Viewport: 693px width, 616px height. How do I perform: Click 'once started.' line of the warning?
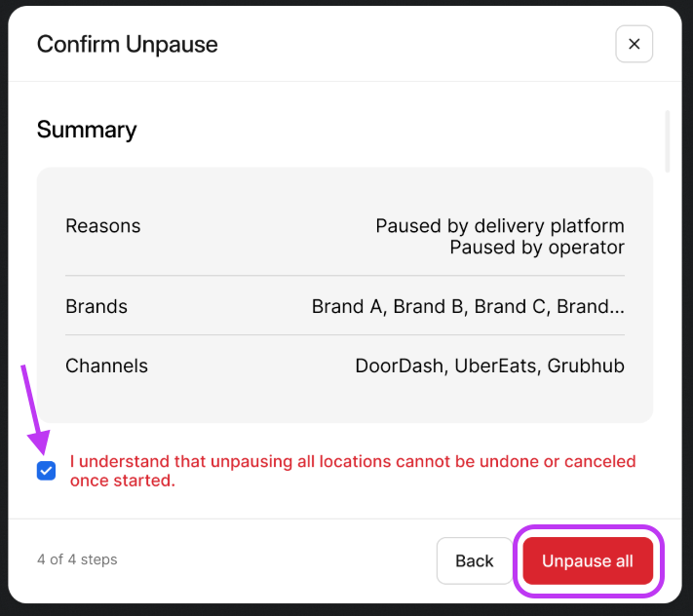123,481
